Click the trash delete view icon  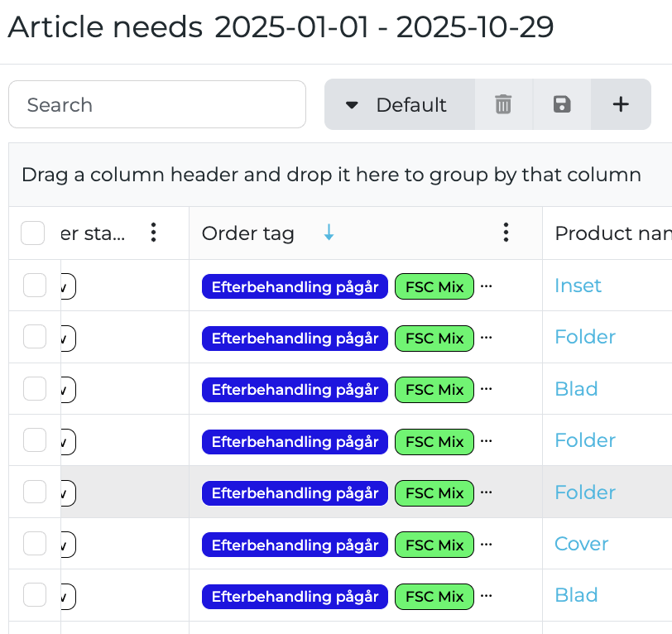[x=503, y=104]
